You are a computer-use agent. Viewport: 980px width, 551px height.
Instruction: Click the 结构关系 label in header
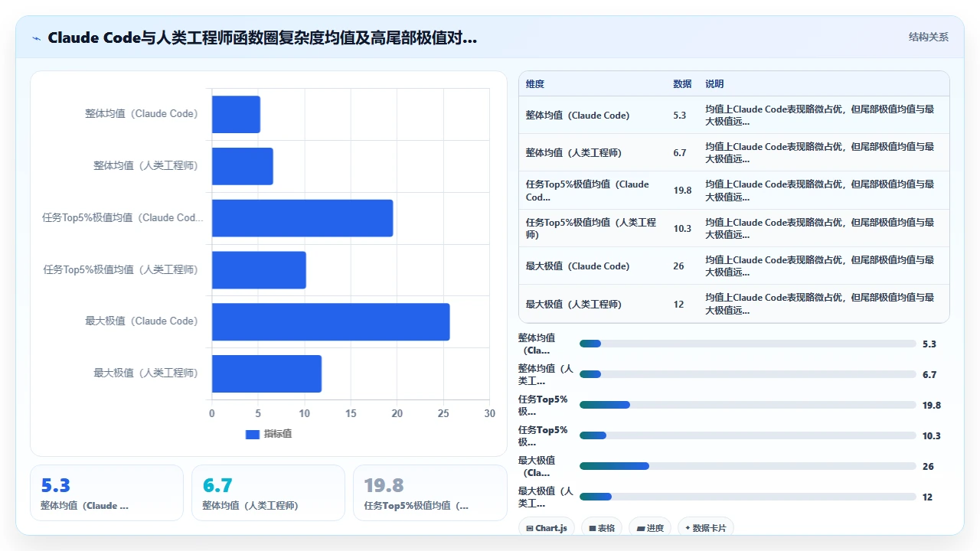pos(928,37)
